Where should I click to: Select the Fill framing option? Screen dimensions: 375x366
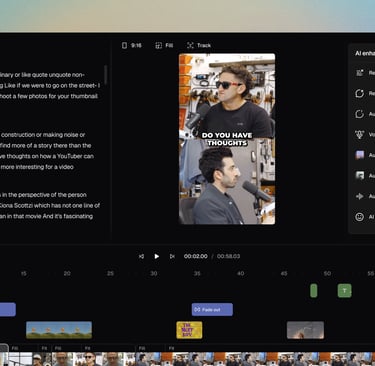point(164,45)
